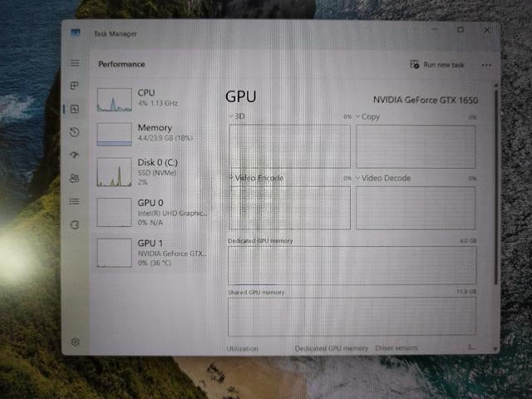The width and height of the screenshot is (532, 399).
Task: Maximize the Task Manager window
Action: (x=461, y=30)
